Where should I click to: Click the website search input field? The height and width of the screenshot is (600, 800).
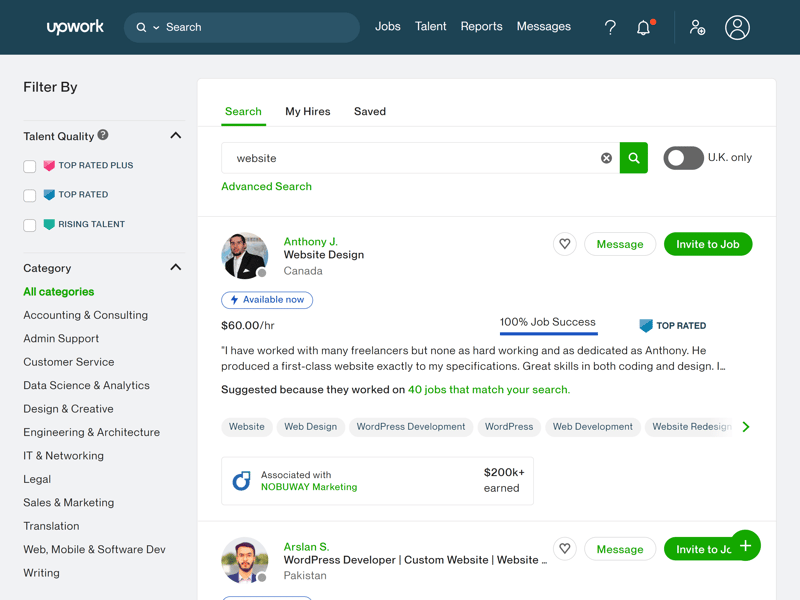tap(410, 158)
